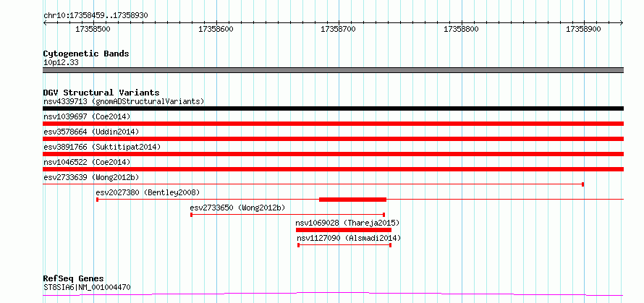The image size is (644, 303).
Task: Open nsv1127090 (Alsmadi2014) variant label
Action: click(x=349, y=238)
